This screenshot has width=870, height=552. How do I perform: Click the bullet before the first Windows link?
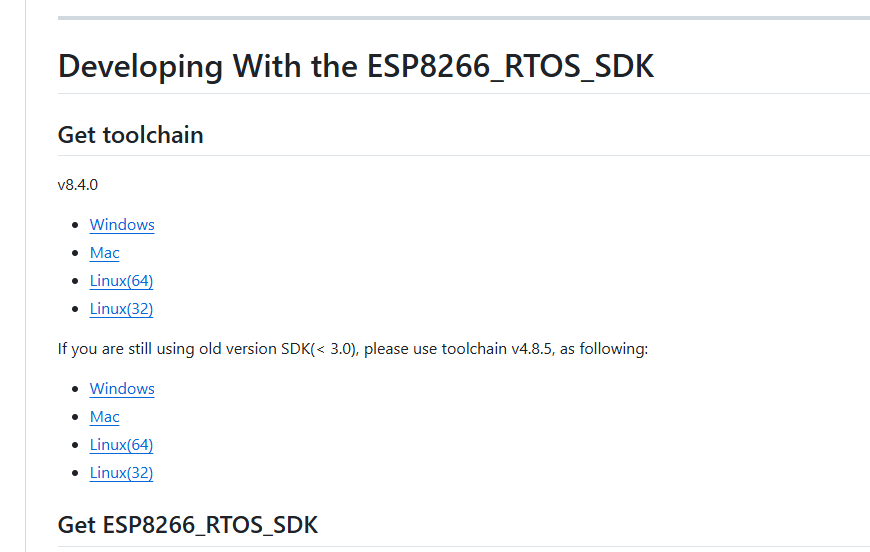coord(77,225)
